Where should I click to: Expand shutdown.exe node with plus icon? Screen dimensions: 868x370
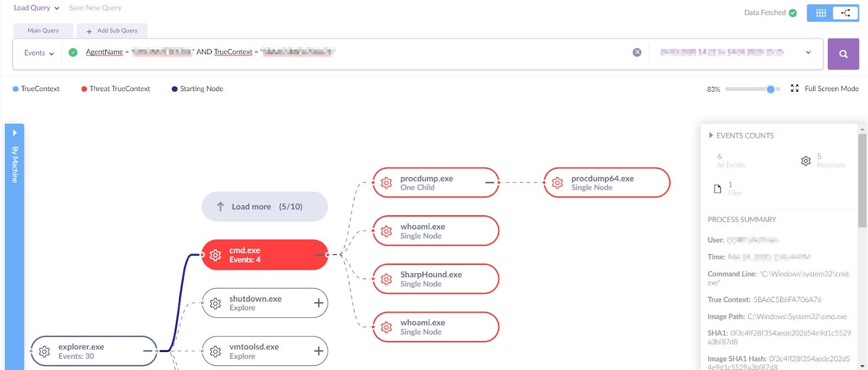[318, 303]
